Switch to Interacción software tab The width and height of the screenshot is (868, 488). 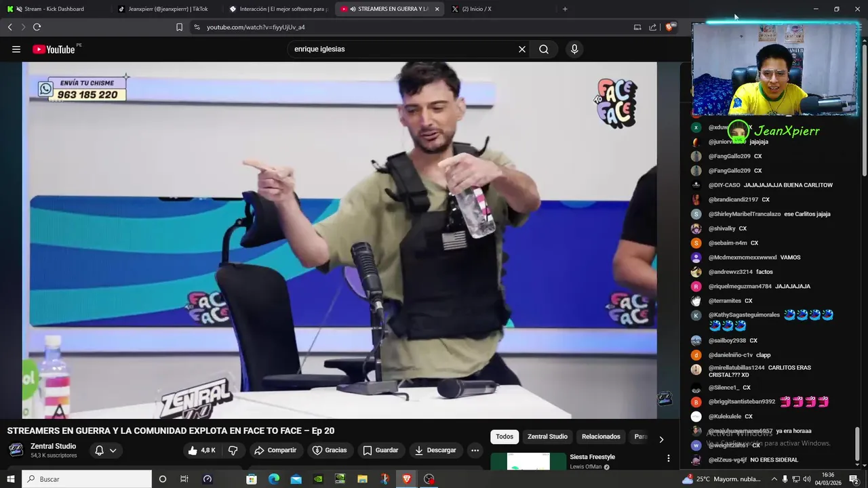[x=278, y=9]
